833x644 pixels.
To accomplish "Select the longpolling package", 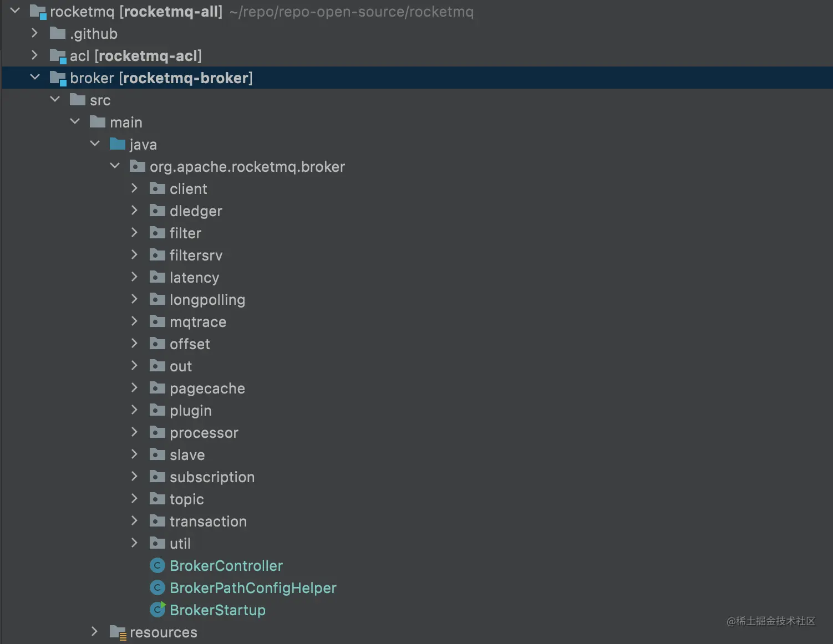I will pos(207,300).
